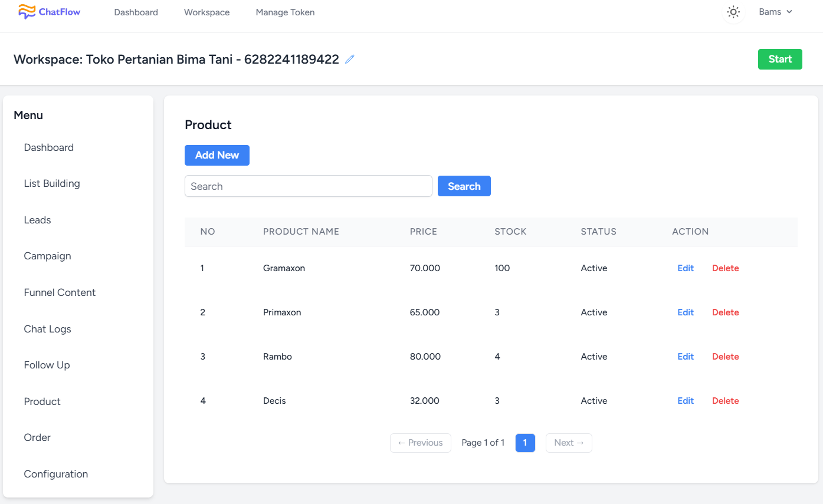
Task: Click the stock value 100
Action: click(x=502, y=268)
